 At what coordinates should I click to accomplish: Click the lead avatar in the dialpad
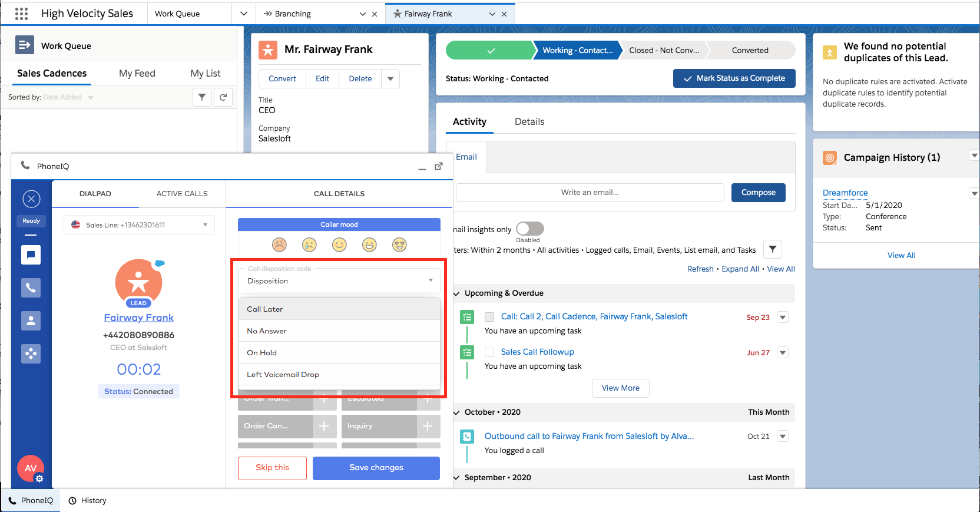(x=139, y=283)
